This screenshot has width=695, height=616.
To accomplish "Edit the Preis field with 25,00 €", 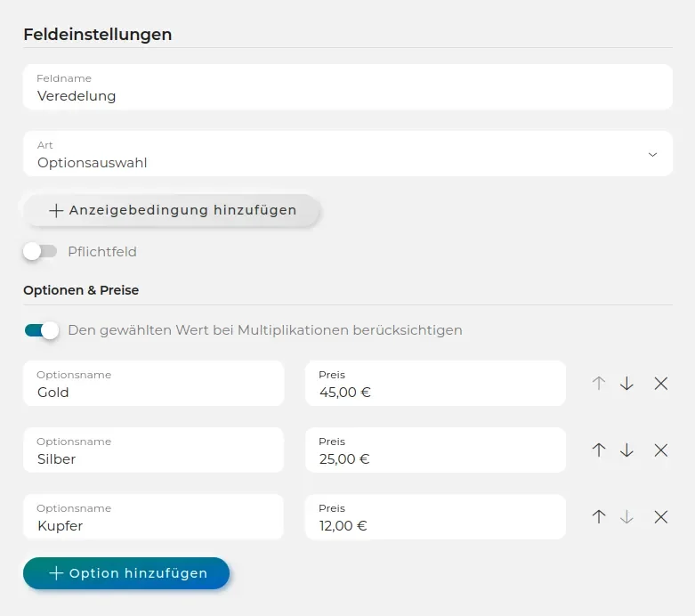I will coord(435,450).
